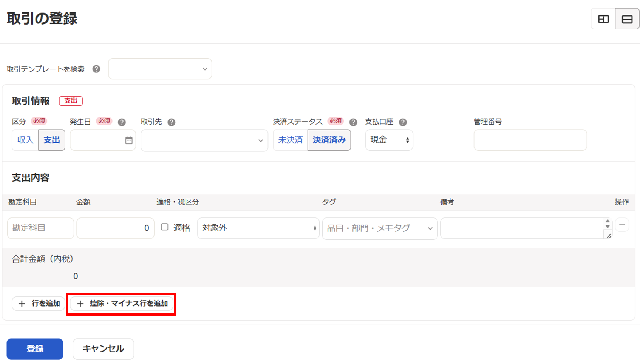Viewport: 640px width, 364px height.
Task: Remove row using minus icon under 操作
Action: (622, 225)
